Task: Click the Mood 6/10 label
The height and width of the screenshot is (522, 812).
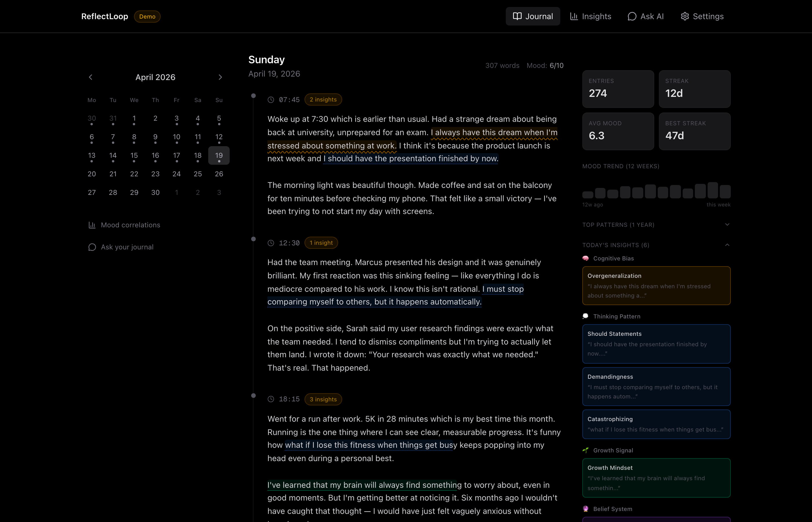Action: pyautogui.click(x=545, y=66)
